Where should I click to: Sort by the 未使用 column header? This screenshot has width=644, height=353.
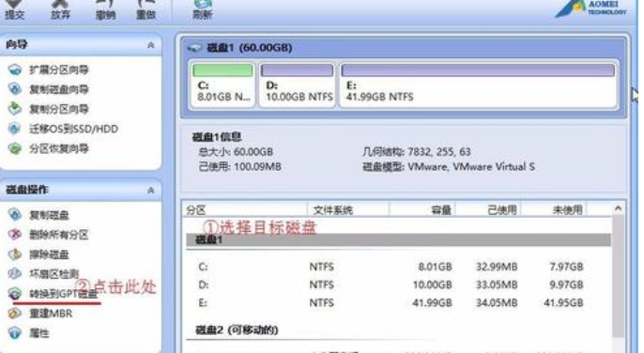[x=554, y=210]
